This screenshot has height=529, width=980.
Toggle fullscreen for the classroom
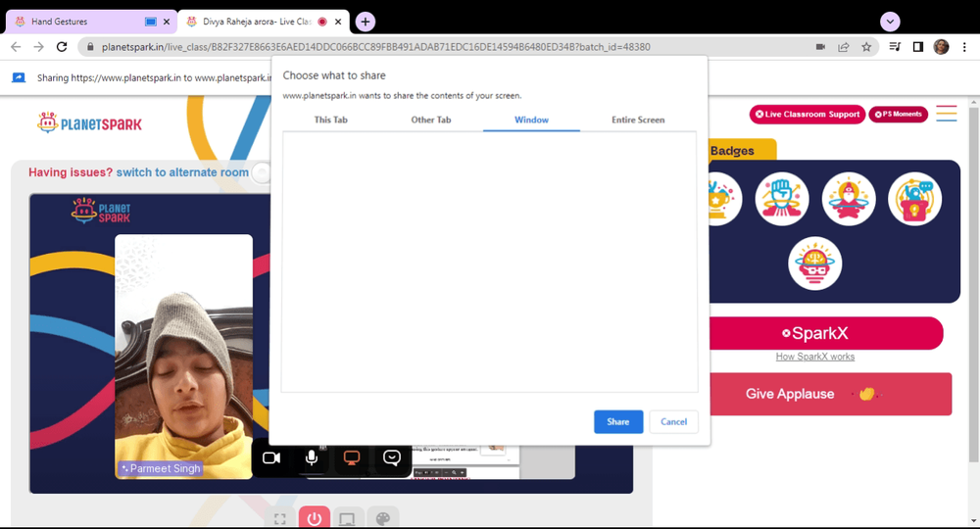[280, 518]
